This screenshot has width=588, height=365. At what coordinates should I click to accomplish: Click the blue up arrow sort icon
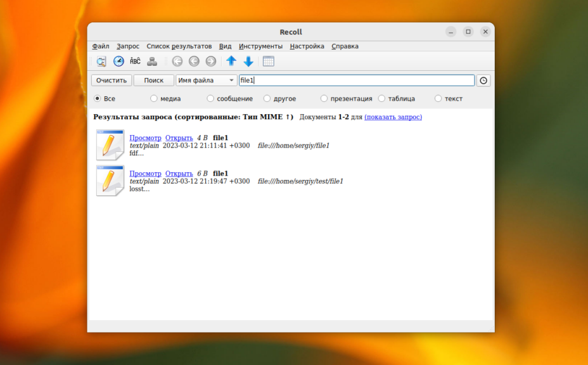point(231,61)
